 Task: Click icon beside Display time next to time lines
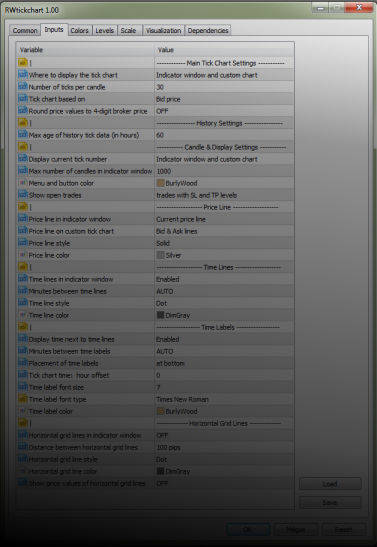click(23, 339)
